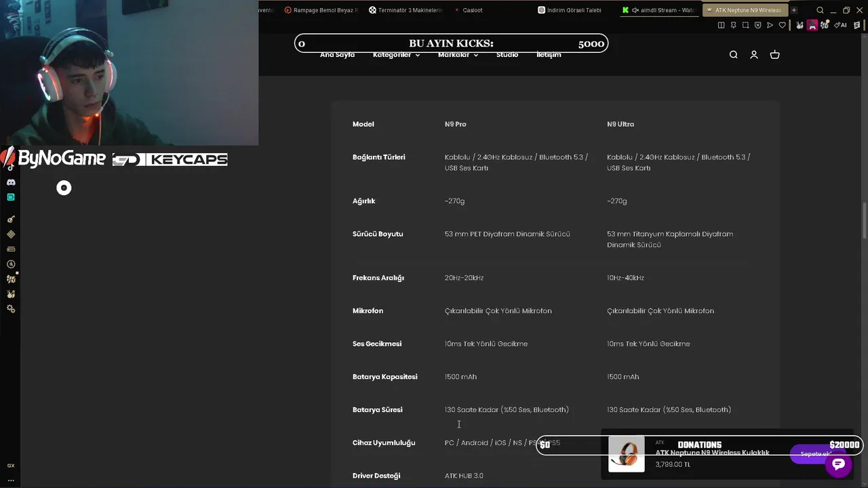Viewport: 868px width, 488px height.
Task: Click the Cihaz Uyumluluğu row label
Action: (x=384, y=443)
